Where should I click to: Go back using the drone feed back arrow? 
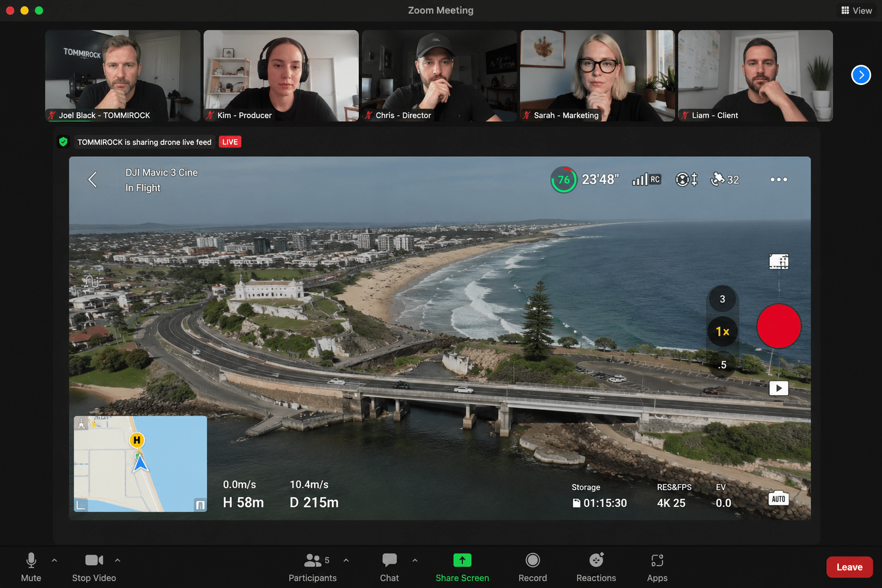(x=92, y=180)
